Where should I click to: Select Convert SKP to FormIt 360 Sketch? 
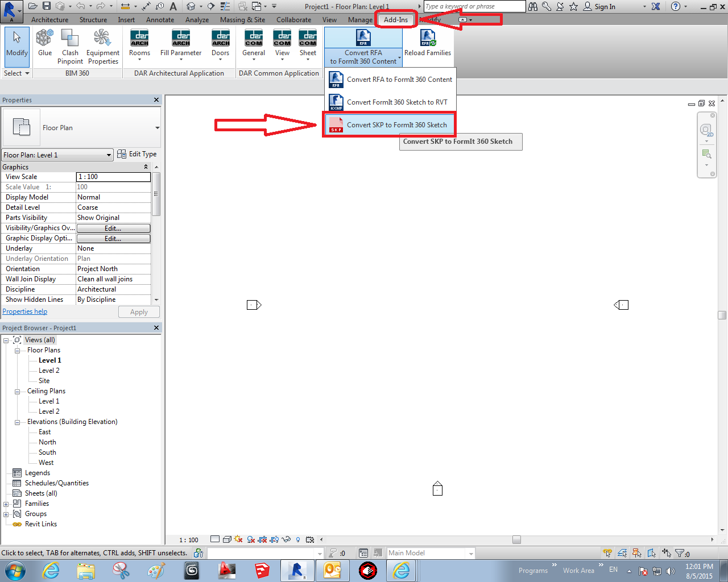391,125
